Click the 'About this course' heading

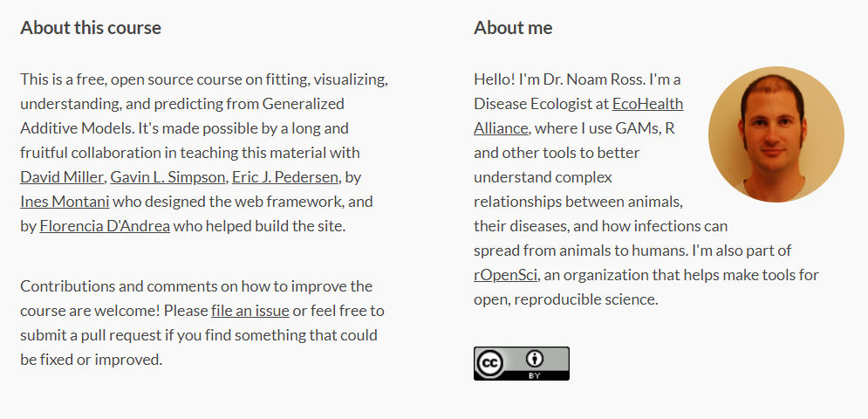(91, 27)
